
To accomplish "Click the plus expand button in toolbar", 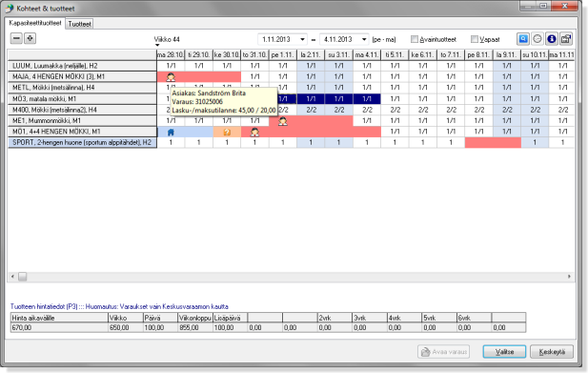I will (30, 38).
